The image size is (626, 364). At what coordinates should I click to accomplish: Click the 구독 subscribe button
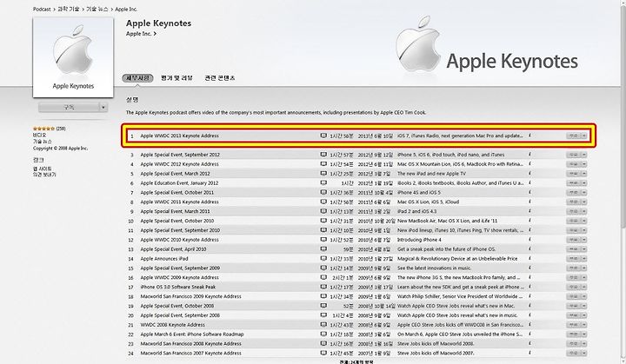point(69,108)
